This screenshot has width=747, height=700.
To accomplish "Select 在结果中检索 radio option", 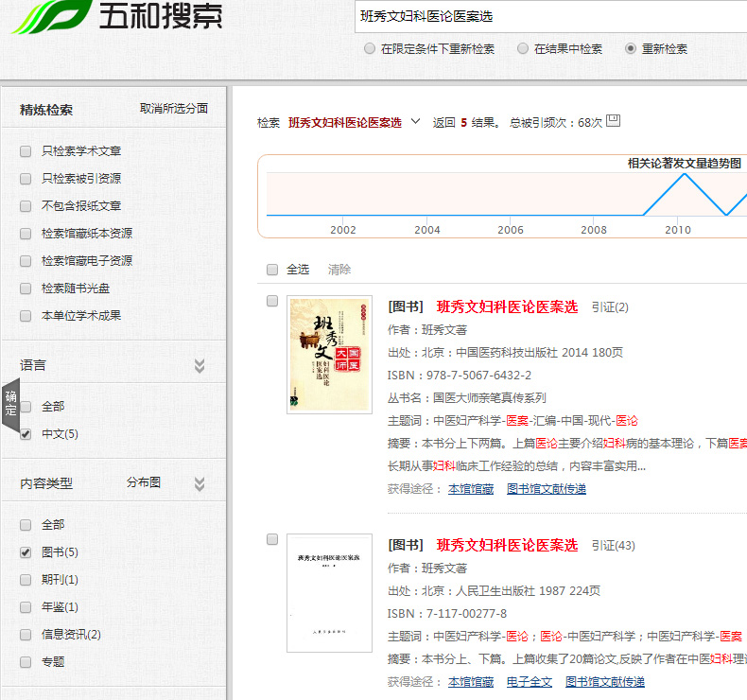I will tap(524, 49).
